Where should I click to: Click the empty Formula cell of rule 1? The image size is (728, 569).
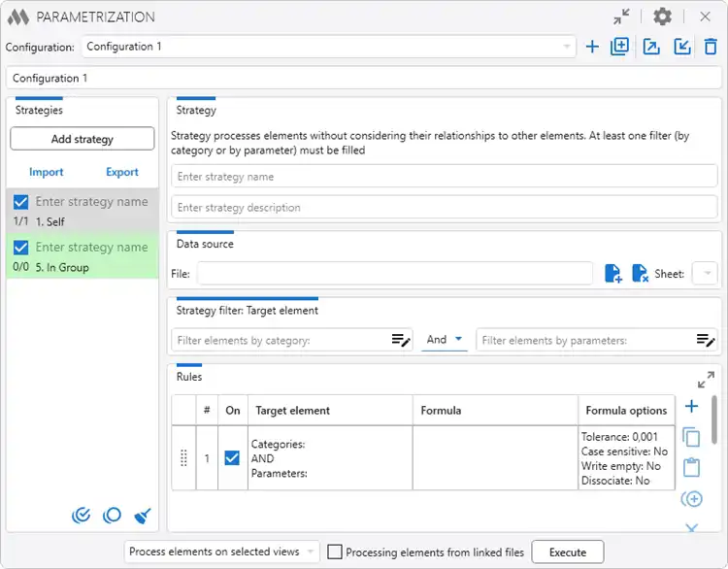(x=495, y=458)
